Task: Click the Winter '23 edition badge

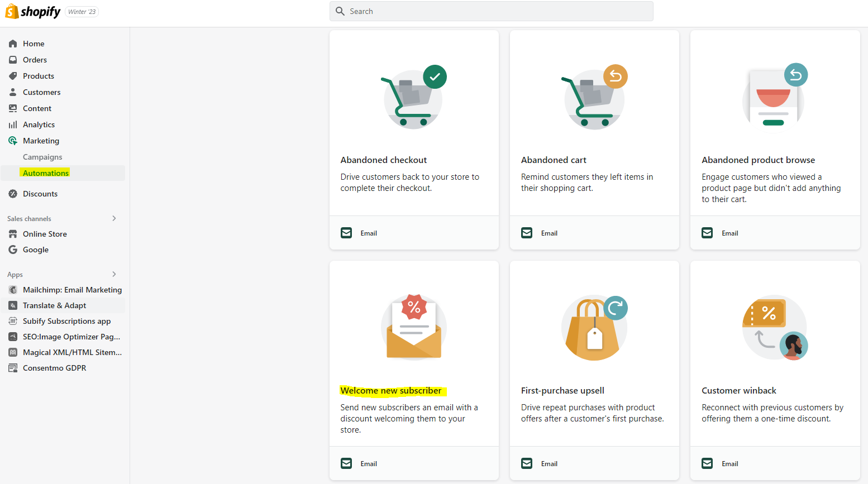Action: pos(82,12)
